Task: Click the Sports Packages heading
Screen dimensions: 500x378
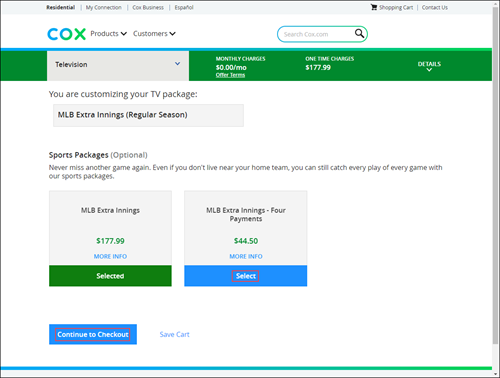Action: click(x=79, y=155)
